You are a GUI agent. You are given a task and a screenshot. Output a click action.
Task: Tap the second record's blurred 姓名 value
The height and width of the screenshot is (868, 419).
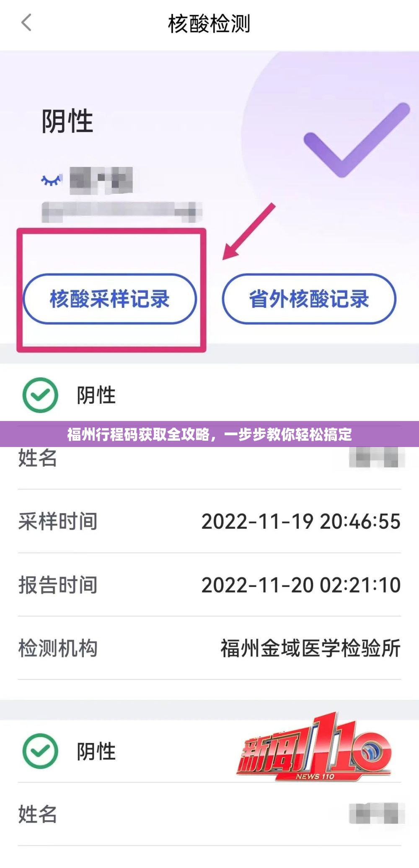click(377, 813)
